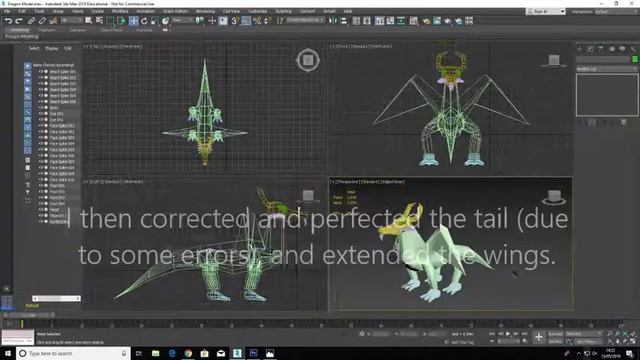Image resolution: width=640 pixels, height=360 pixels.
Task: Click the Set Key button
Action: (x=555, y=341)
